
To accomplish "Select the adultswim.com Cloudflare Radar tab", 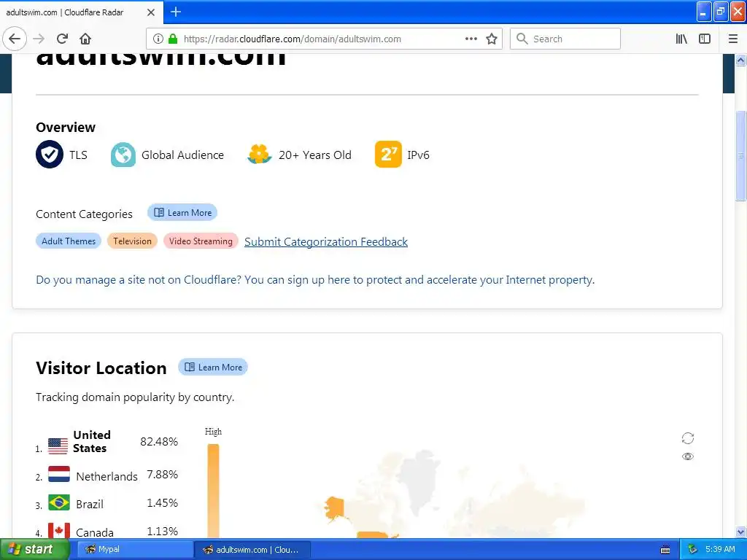I will click(82, 12).
